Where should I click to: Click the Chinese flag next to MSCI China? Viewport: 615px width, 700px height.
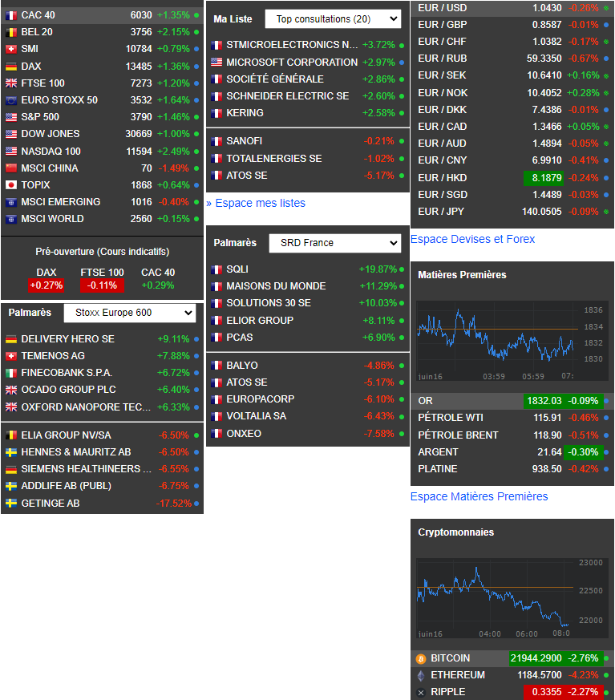point(11,168)
